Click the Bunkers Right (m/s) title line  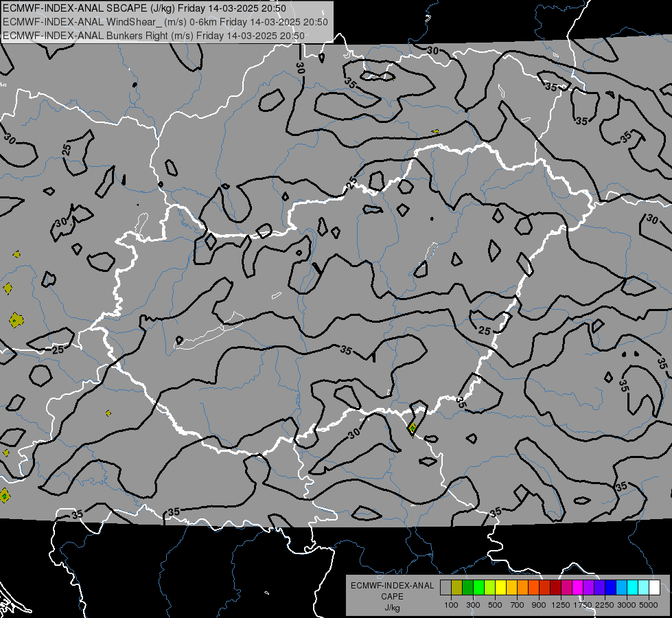tap(154, 36)
